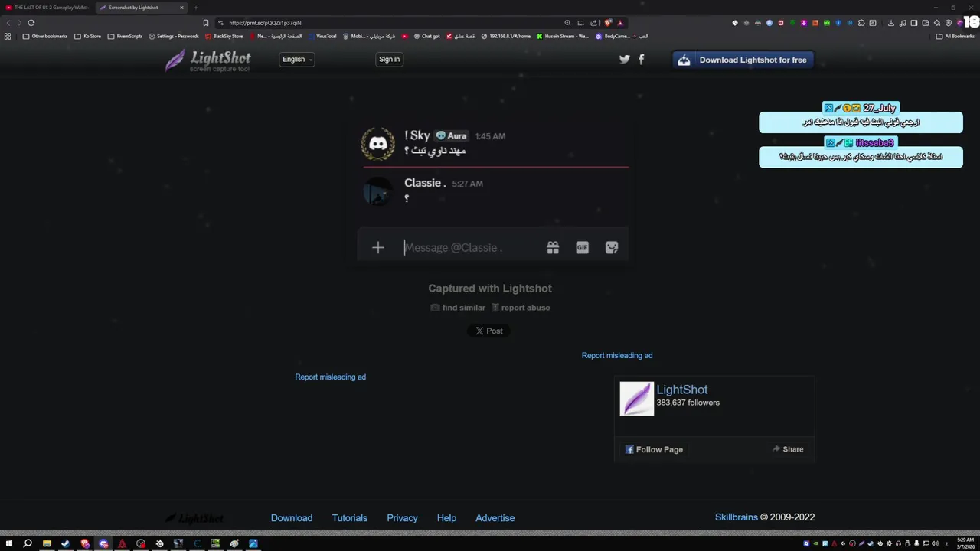Image resolution: width=980 pixels, height=551 pixels.
Task: Open the English language dropdown
Action: tap(297, 60)
